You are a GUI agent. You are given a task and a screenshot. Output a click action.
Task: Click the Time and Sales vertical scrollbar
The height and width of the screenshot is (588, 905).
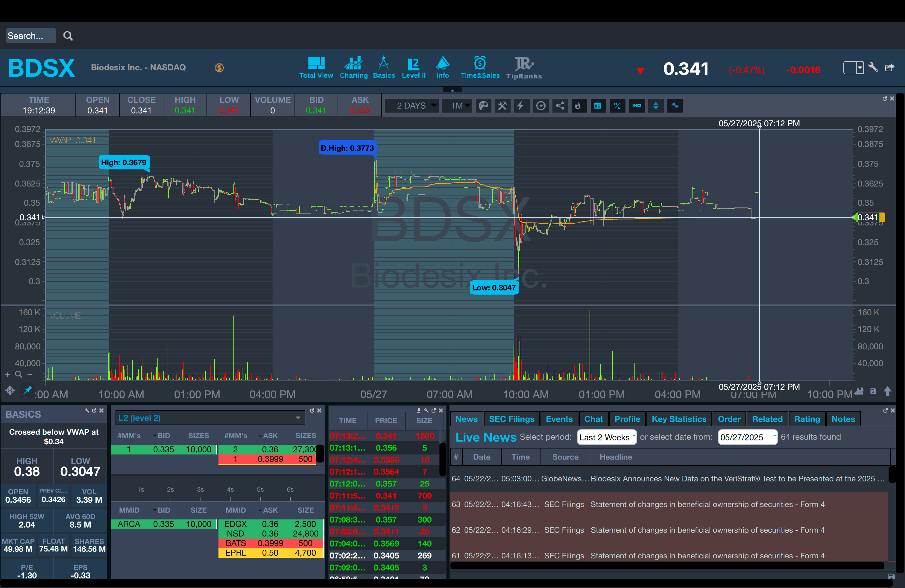[442, 460]
